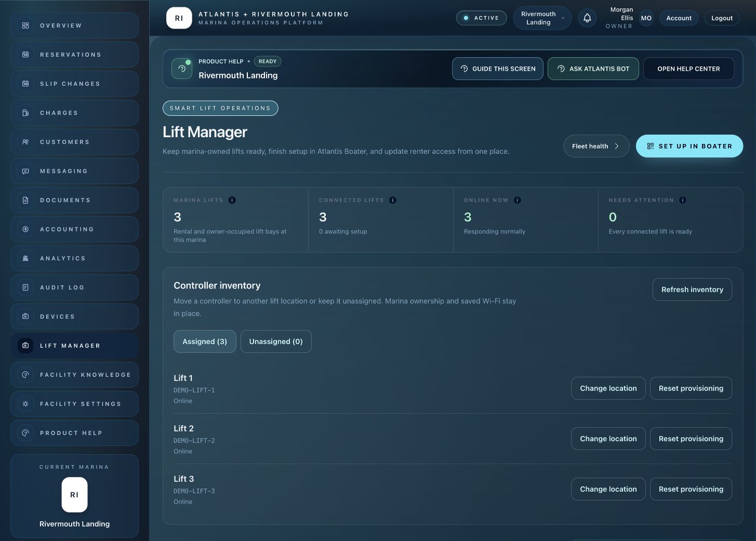This screenshot has height=541, width=756.
Task: Expand Fleet health
Action: (596, 146)
